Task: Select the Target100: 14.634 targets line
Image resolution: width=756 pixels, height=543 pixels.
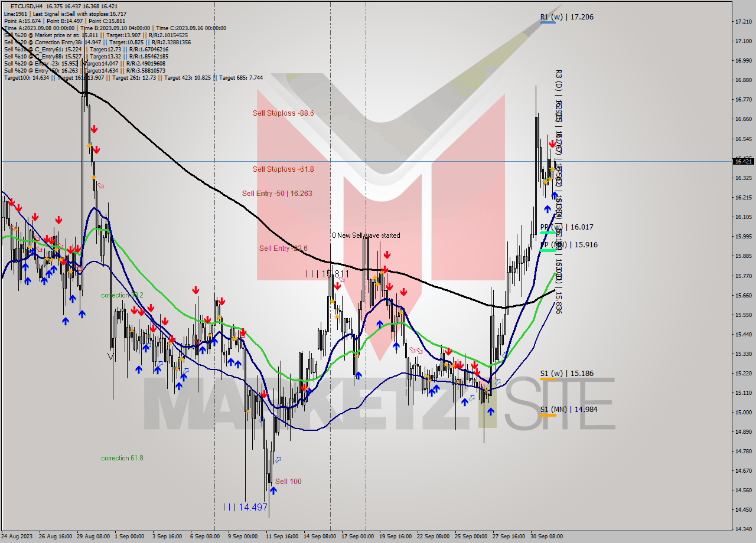Action: (x=133, y=77)
